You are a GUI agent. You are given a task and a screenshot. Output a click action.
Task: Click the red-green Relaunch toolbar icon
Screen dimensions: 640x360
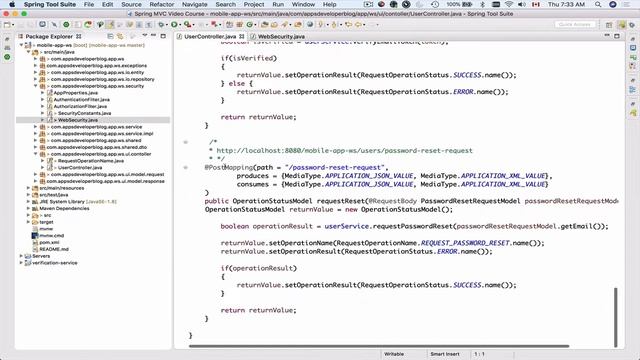pyautogui.click(x=88, y=25)
